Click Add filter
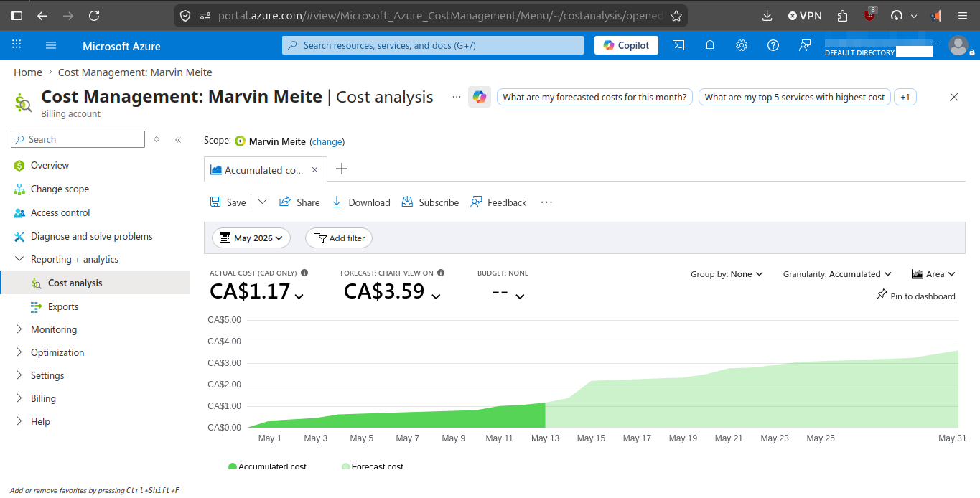This screenshot has width=980, height=498. click(339, 238)
